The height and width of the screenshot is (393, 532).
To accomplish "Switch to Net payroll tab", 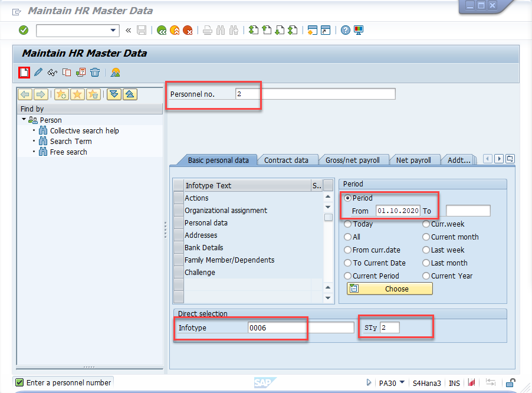I will (x=413, y=160).
